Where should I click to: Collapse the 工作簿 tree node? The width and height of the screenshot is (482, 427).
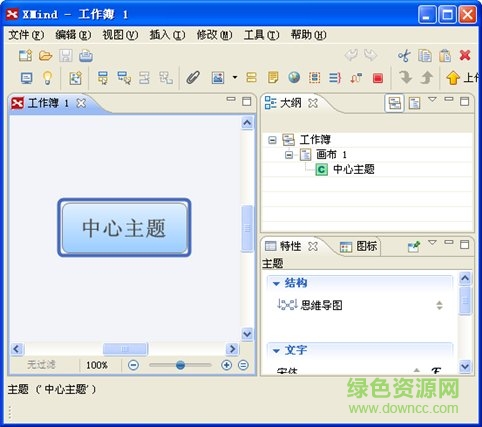pos(272,140)
